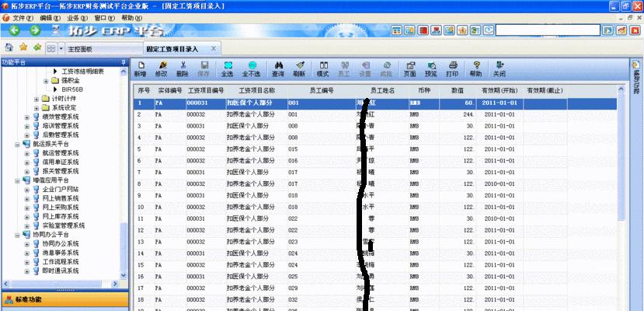Image resolution: width=644 pixels, height=311 pixels.
Task: Click the 刷新 (Refresh) toolbar icon
Action: pyautogui.click(x=299, y=69)
